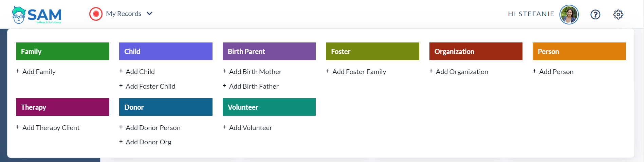Screen dimensions: 644x162
Task: Select Add Child
Action: click(140, 72)
